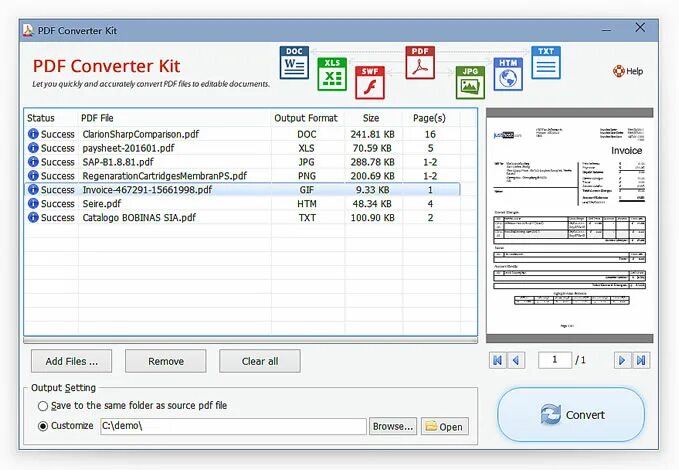Click the DOC Word format icon
Viewport: 679px width, 470px height.
[294, 62]
